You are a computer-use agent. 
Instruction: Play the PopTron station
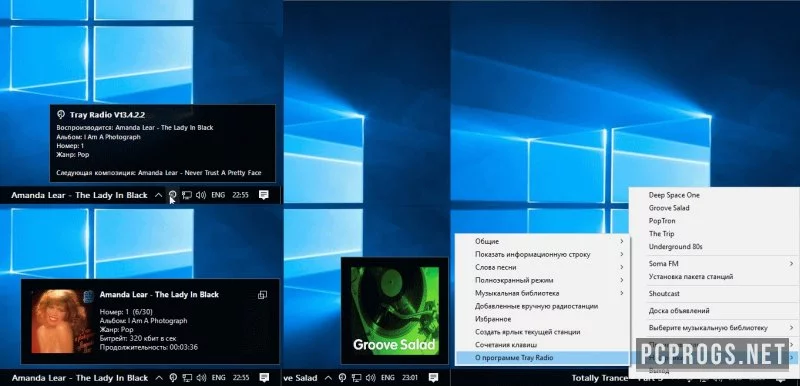point(714,221)
